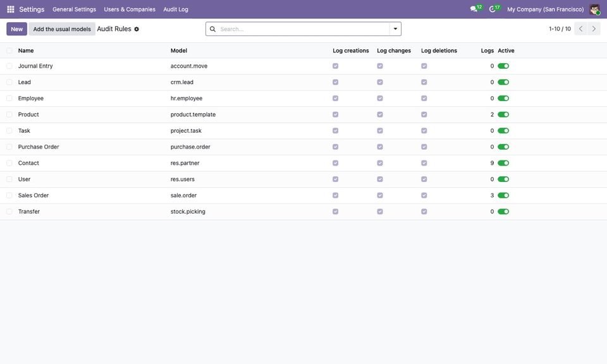Sort by the Active column header
This screenshot has height=364, width=607.
click(506, 51)
